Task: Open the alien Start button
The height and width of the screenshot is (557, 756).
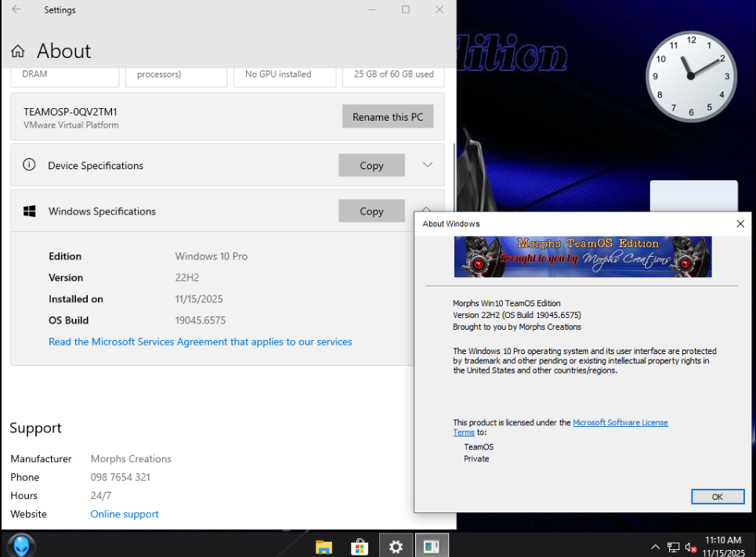Action: pos(21,545)
